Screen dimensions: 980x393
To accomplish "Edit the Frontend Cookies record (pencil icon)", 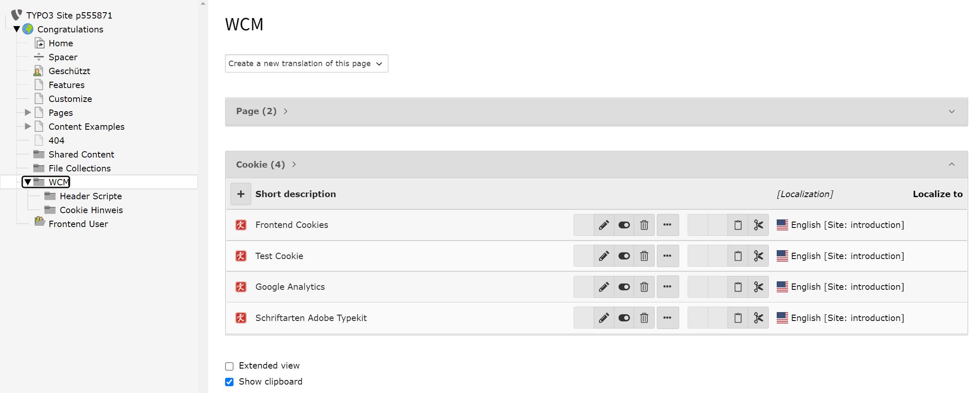I will (x=604, y=225).
